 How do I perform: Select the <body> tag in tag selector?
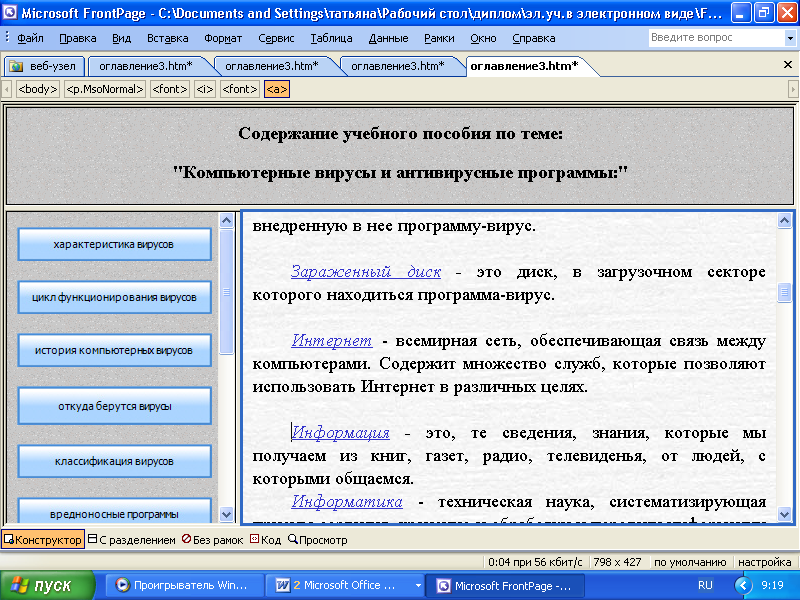38,89
